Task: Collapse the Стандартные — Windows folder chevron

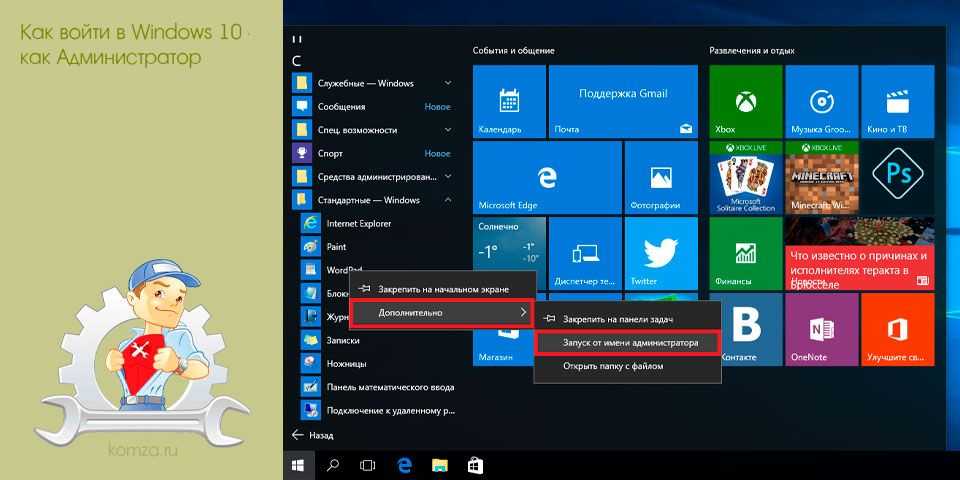Action: click(448, 200)
